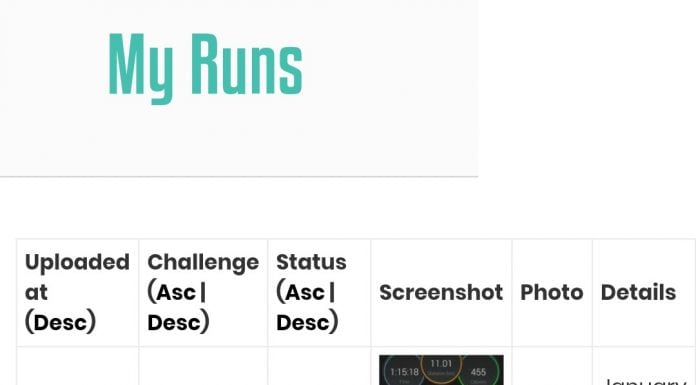696x385 pixels.
Task: Sort Uploaded at by Desc link
Action: click(x=60, y=322)
